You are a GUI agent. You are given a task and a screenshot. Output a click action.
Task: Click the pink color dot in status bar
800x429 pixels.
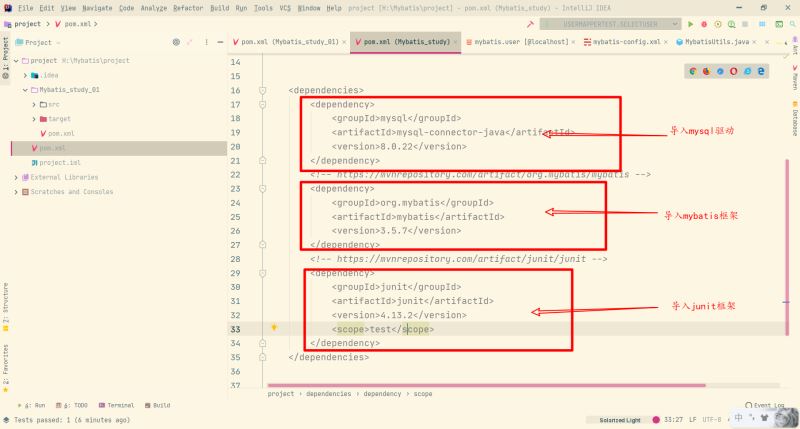[656, 420]
